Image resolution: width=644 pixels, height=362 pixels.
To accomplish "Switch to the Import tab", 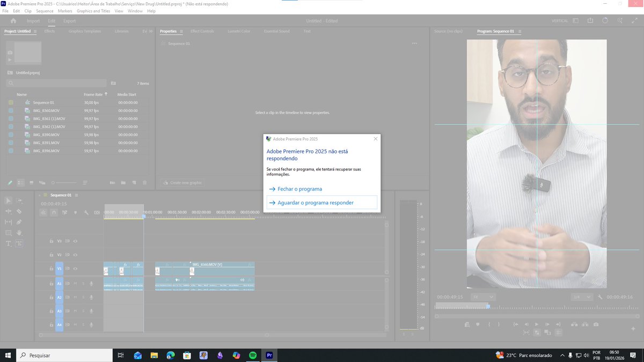I will (33, 21).
